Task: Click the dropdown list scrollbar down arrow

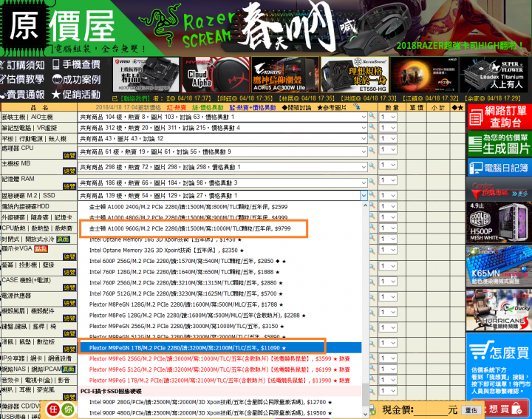Action: 365,414
